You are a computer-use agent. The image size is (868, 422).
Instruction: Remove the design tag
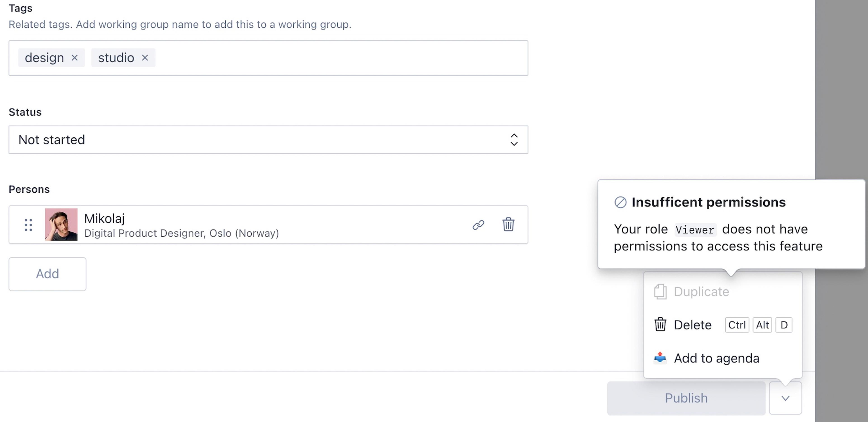tap(74, 58)
